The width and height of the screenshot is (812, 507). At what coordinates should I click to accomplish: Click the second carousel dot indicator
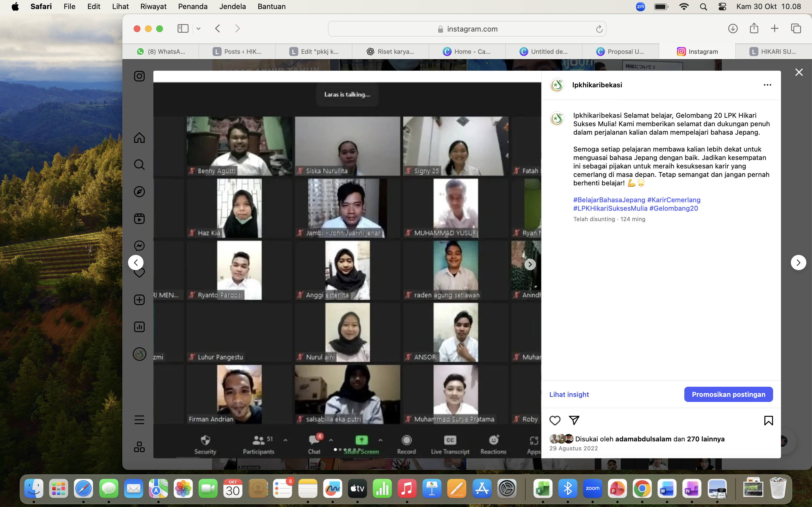340,449
